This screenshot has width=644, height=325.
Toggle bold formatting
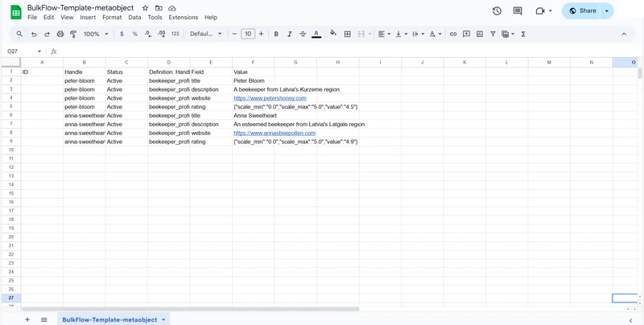click(x=276, y=34)
